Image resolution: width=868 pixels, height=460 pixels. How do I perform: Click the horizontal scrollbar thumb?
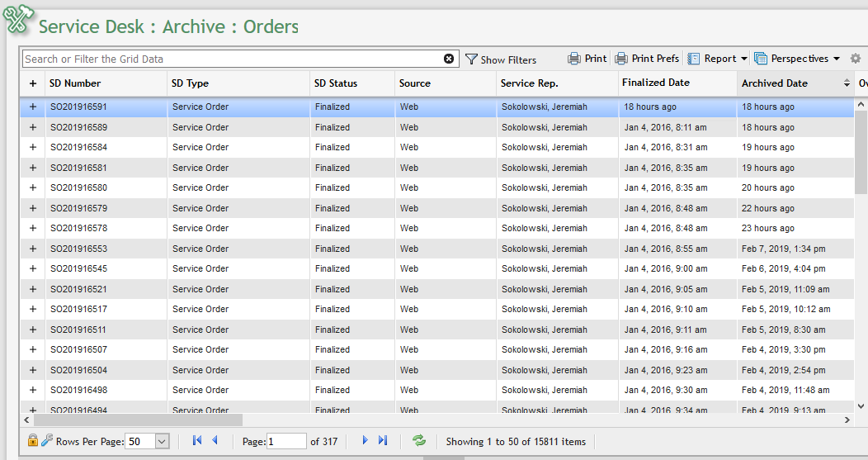click(x=139, y=420)
